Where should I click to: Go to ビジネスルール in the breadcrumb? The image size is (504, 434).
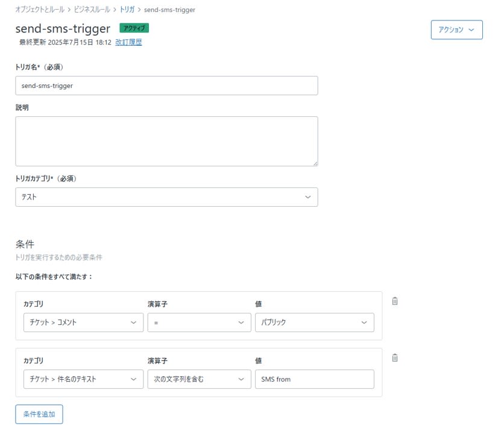point(92,10)
